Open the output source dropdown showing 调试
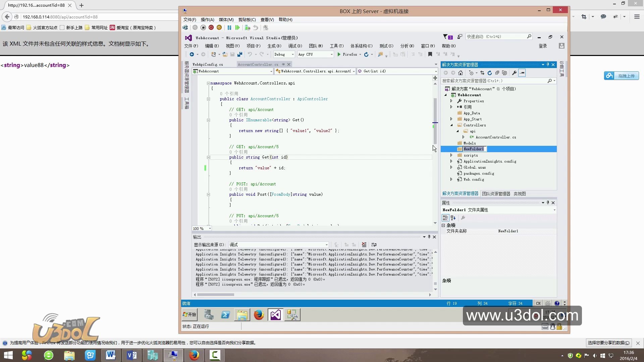Screen dimensions: 644x362 [x=279, y=245]
